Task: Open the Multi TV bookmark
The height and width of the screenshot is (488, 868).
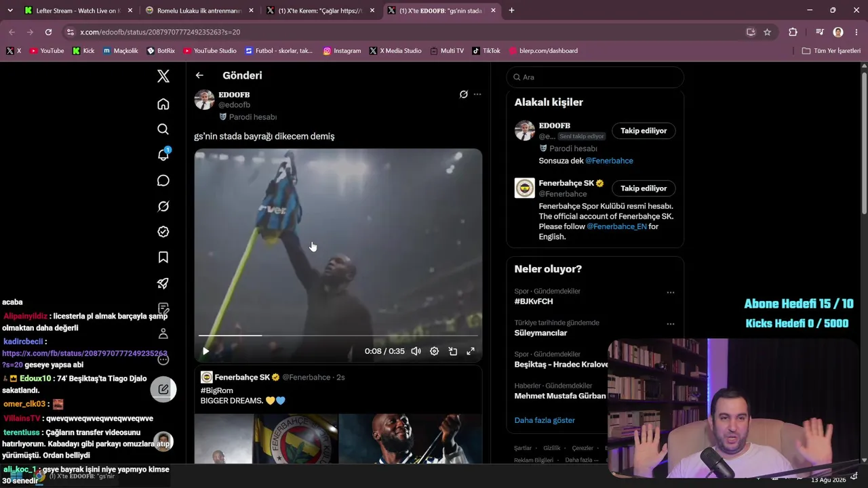Action: (446, 51)
